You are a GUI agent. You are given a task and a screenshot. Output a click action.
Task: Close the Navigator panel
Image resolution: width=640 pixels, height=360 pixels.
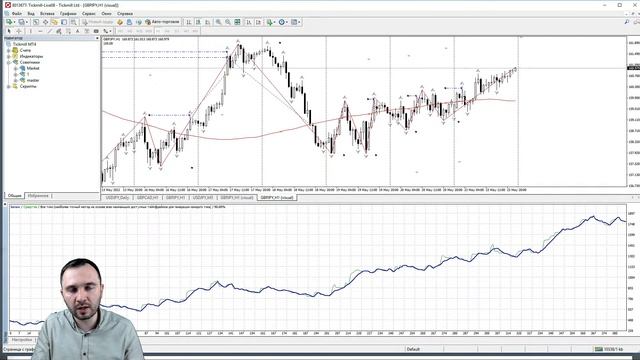point(97,38)
